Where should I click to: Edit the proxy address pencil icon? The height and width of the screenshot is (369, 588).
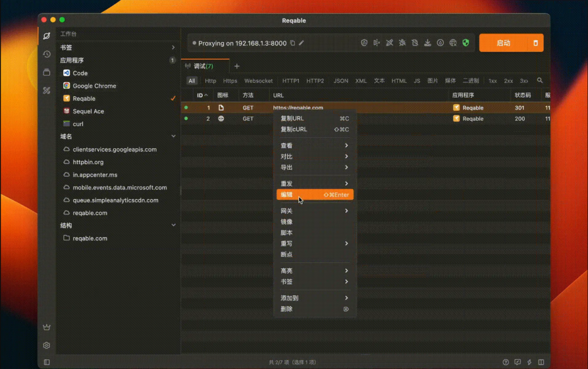click(x=302, y=43)
